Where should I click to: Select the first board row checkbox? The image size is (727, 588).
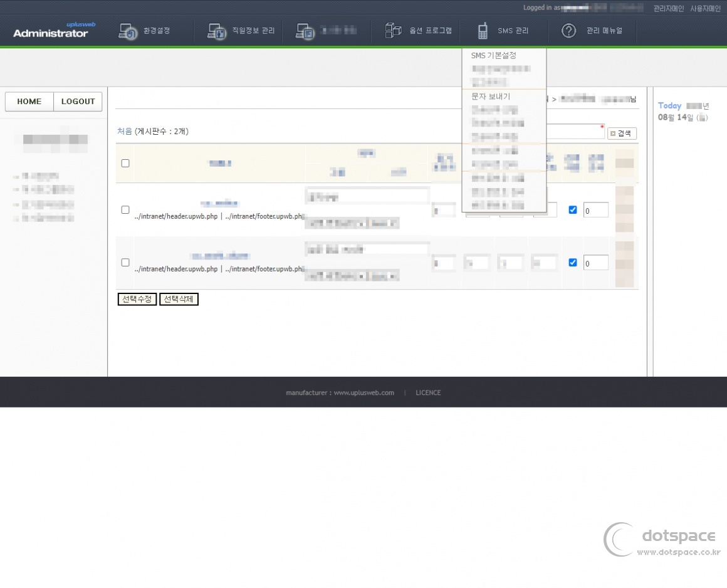tap(125, 209)
